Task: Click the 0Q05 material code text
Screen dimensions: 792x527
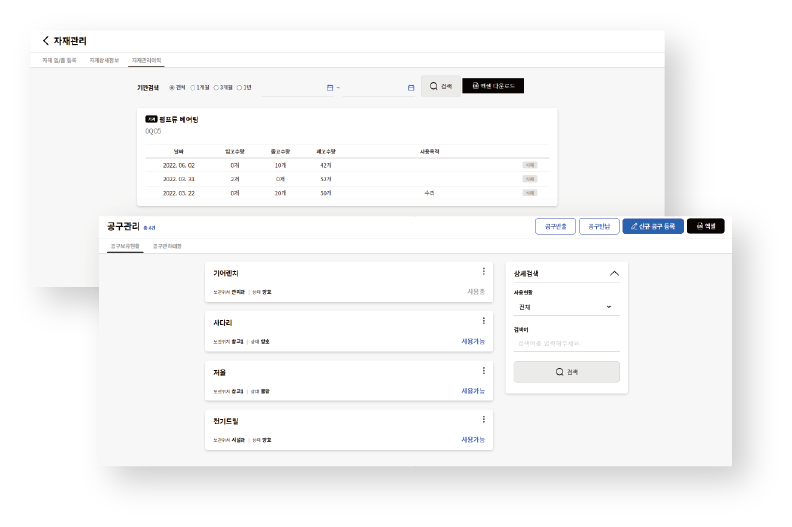Action: 153,131
